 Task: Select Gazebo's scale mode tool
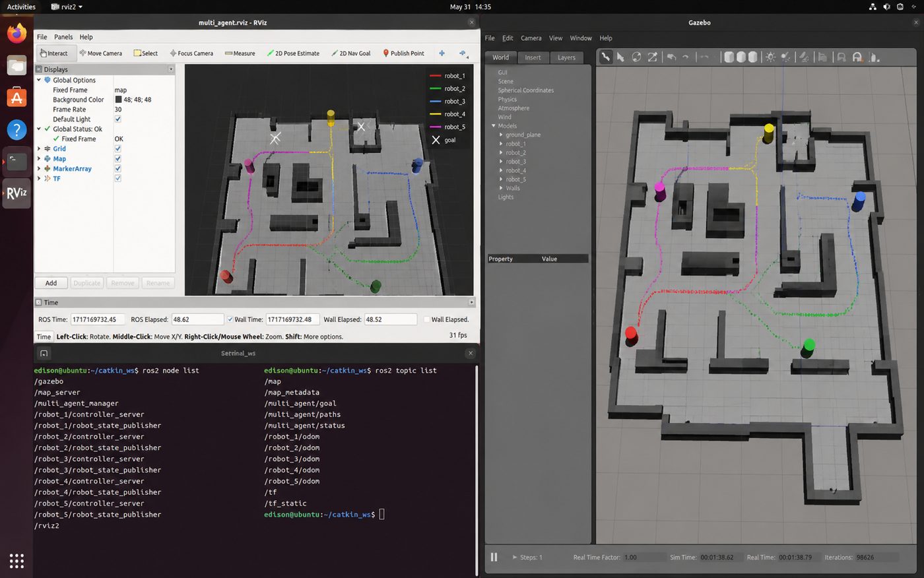click(653, 57)
